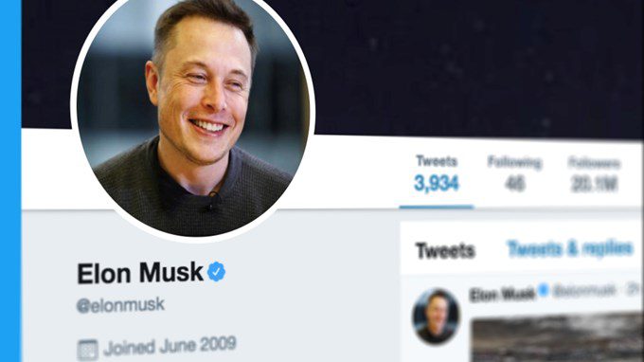Switch to the Tweets & replies tab
The width and height of the screenshot is (644, 362).
point(570,248)
